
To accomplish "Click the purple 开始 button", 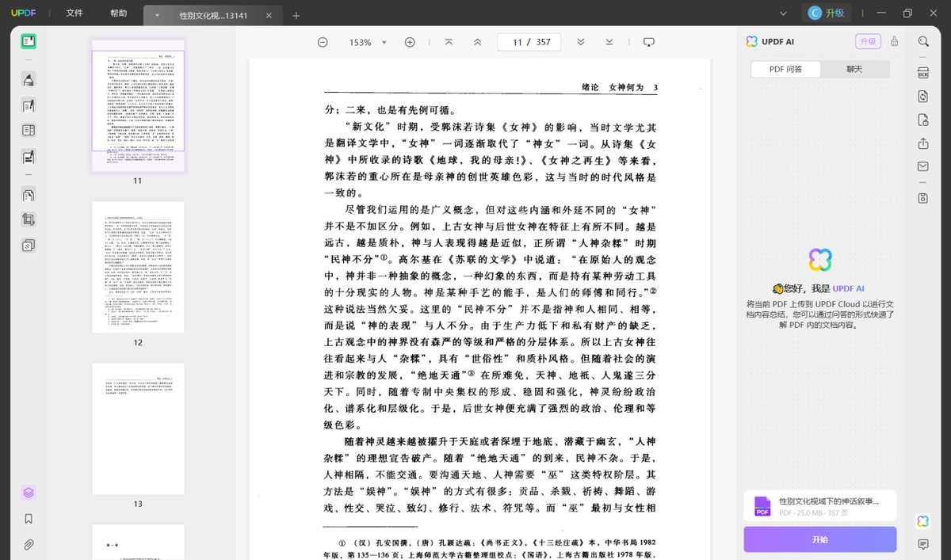I will point(820,539).
